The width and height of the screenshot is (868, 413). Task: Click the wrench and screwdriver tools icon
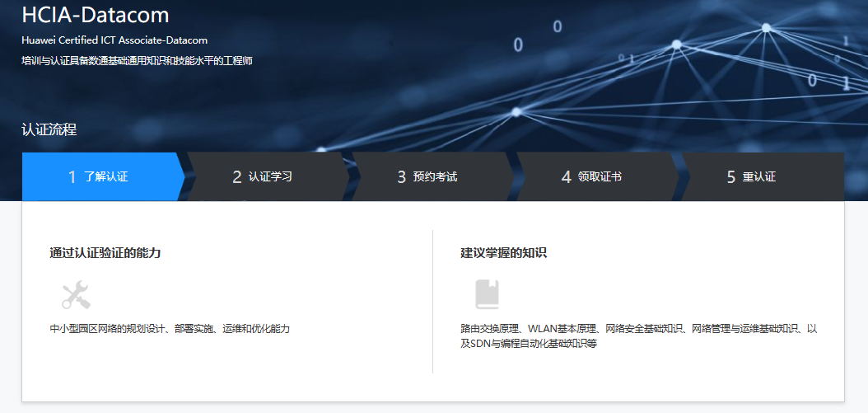pos(76,295)
